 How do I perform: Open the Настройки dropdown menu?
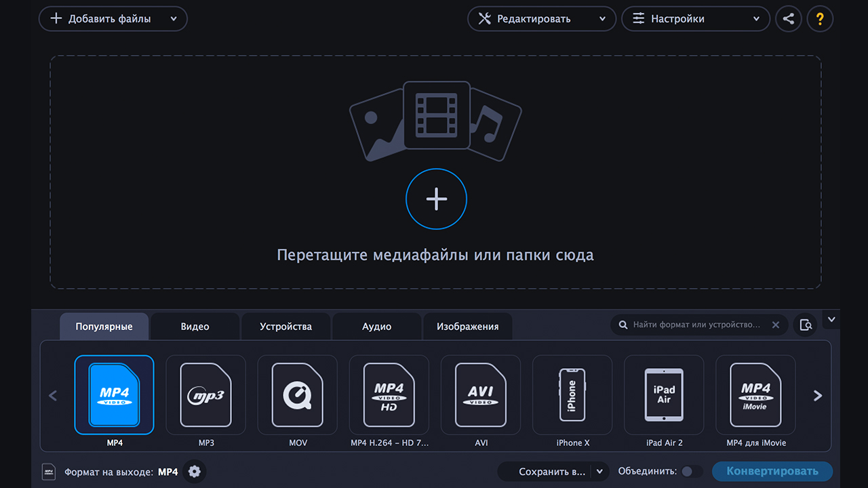click(x=696, y=19)
